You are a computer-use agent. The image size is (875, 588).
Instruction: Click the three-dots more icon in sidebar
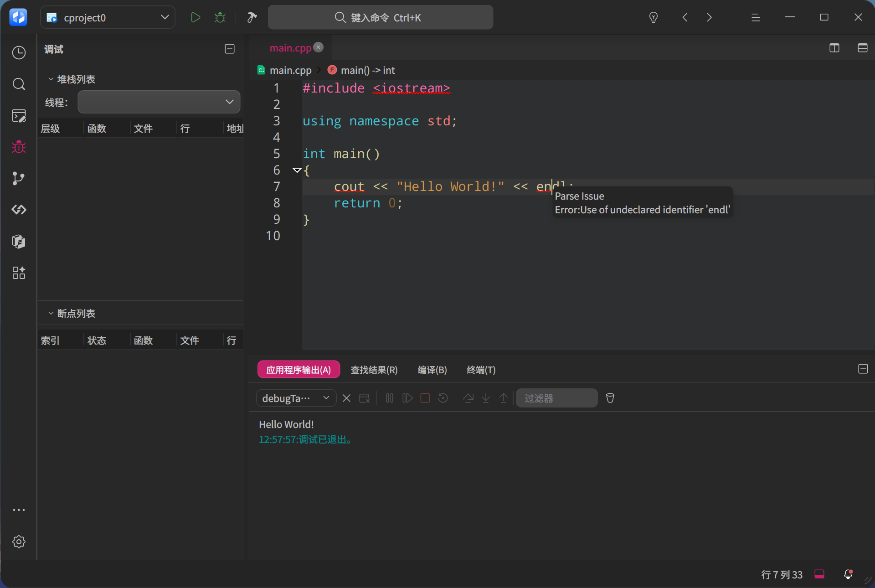19,510
